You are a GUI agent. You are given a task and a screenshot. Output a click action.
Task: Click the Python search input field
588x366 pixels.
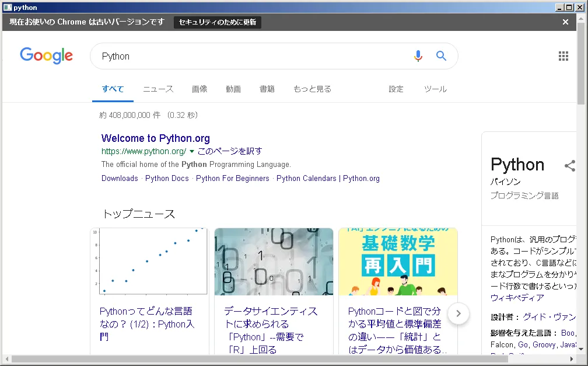(251, 56)
